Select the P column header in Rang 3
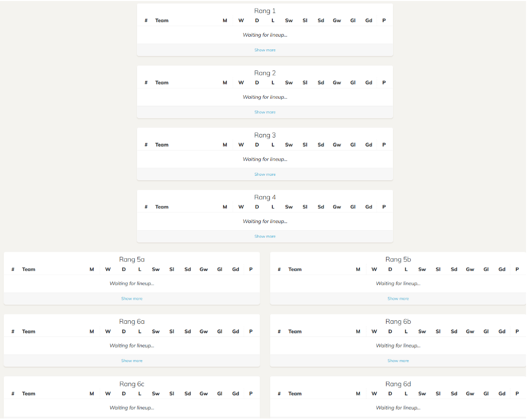Image resolution: width=528 pixels, height=420 pixels. [x=384, y=145]
